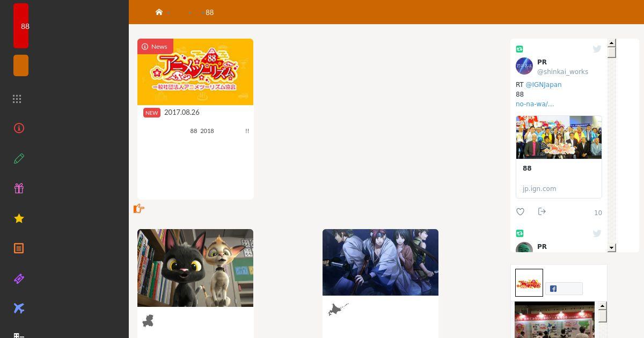Click the green pencil sidebar icon
644x338 pixels.
[x=19, y=158]
